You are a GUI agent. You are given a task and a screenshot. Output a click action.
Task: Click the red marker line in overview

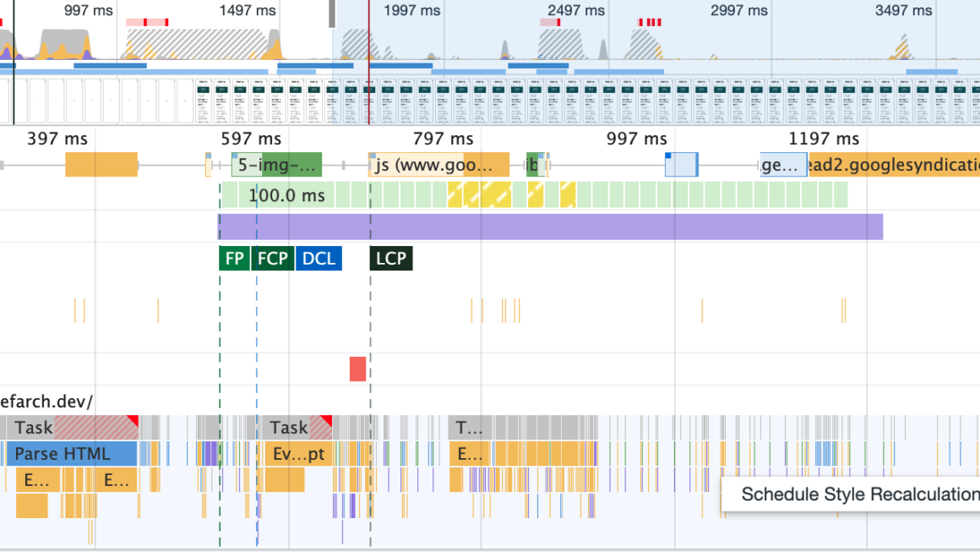(368, 63)
